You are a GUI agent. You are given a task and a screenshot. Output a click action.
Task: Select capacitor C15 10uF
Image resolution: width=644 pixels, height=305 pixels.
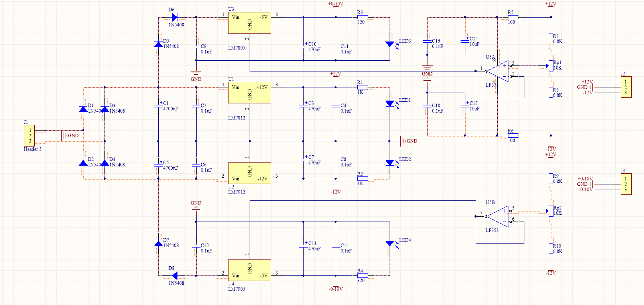pos(465,41)
